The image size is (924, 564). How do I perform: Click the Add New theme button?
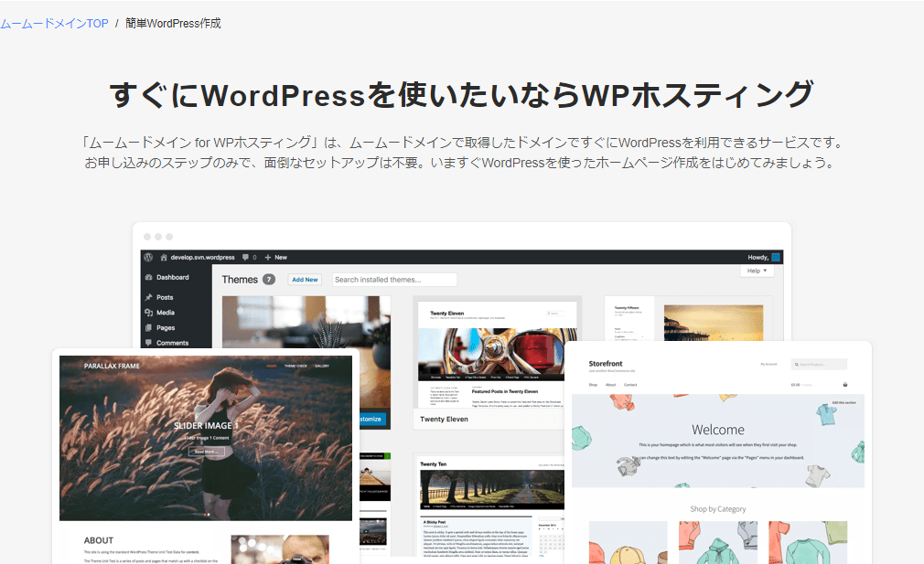click(x=305, y=280)
